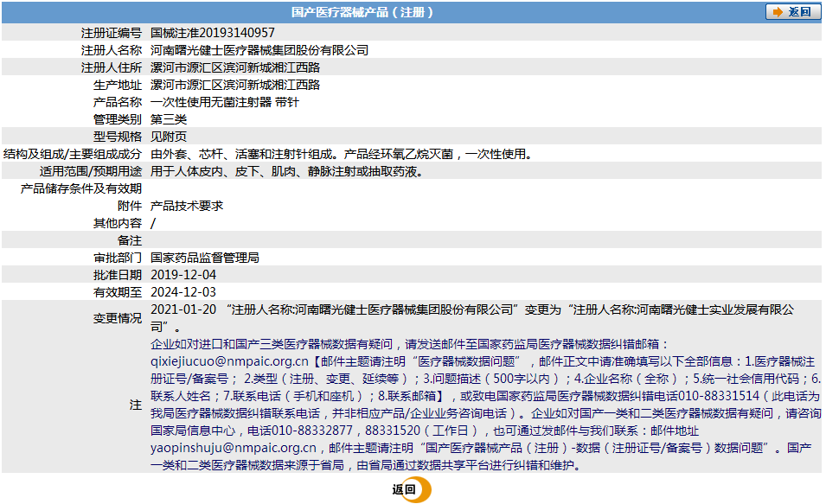Click the 注册人住所 address value
Screen dimensions: 826x504
pos(235,67)
